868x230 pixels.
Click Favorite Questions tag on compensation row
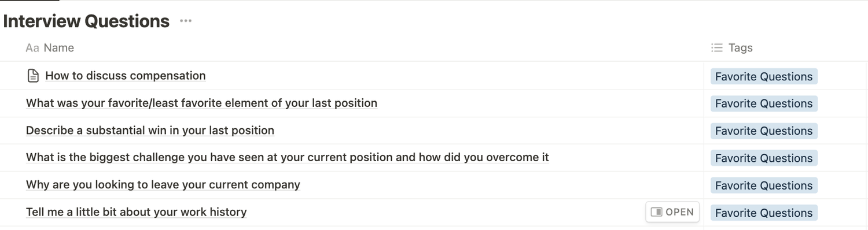coord(764,76)
